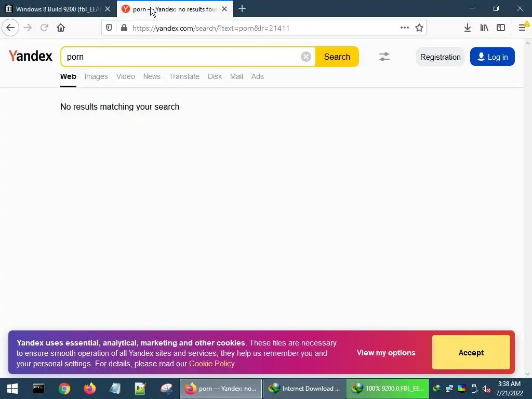Open the network tray icon
532x399 pixels.
449,389
